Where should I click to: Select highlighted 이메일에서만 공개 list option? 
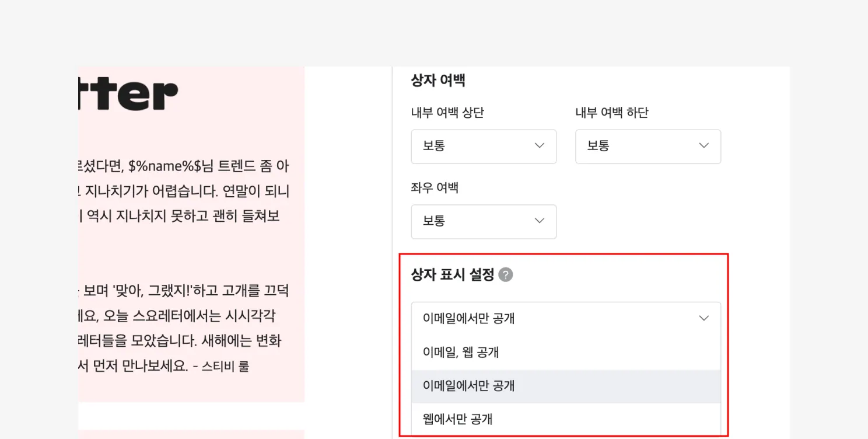point(469,386)
